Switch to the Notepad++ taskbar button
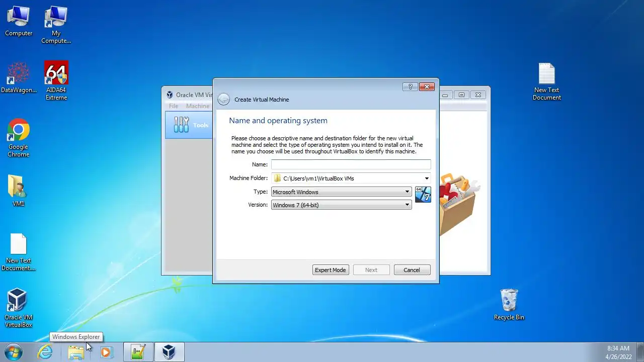This screenshot has height=362, width=644. (x=138, y=352)
